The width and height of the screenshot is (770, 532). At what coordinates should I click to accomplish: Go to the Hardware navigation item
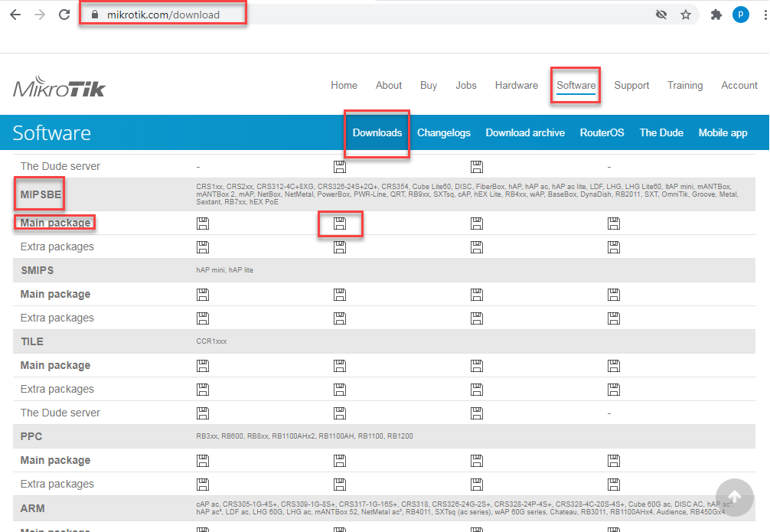pyautogui.click(x=516, y=86)
